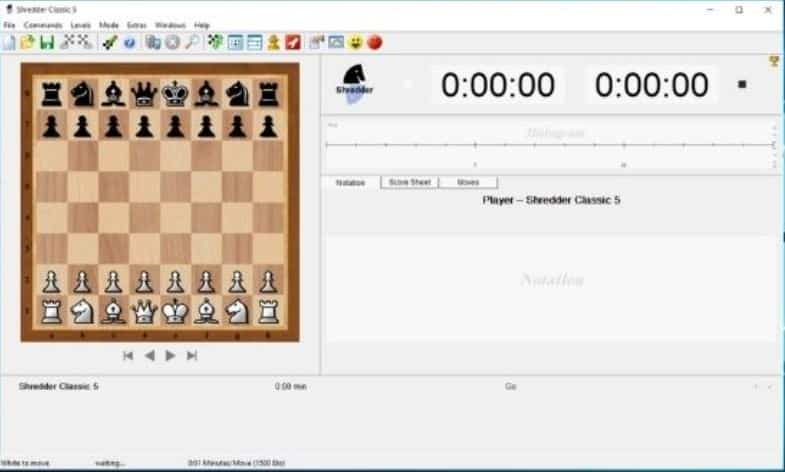Viewport: 785px width, 472px height.
Task: Click the magnifying glass search icon
Action: click(x=192, y=43)
